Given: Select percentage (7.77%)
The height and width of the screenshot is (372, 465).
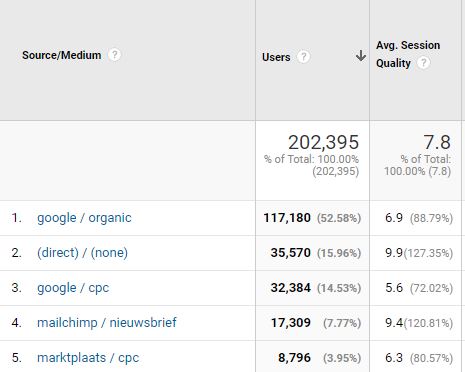Looking at the screenshot, I should [342, 323].
